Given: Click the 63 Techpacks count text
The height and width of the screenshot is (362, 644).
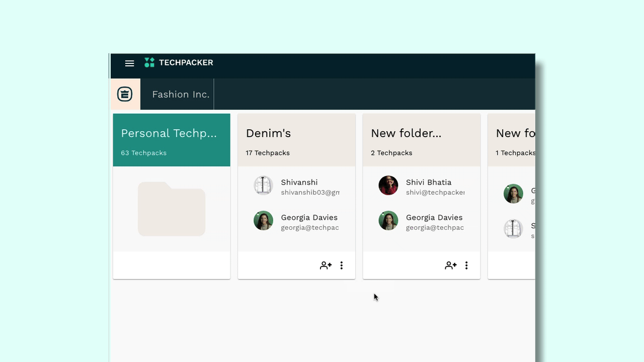Looking at the screenshot, I should (x=143, y=153).
